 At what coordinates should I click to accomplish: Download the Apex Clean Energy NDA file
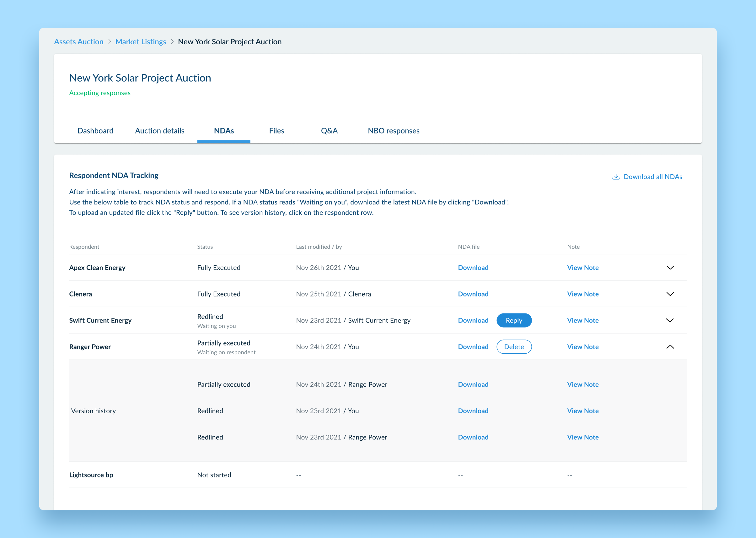pos(473,268)
